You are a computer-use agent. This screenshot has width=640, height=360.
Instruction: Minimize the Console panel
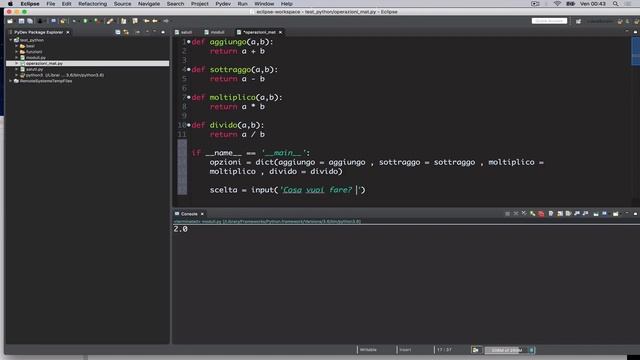tap(627, 213)
